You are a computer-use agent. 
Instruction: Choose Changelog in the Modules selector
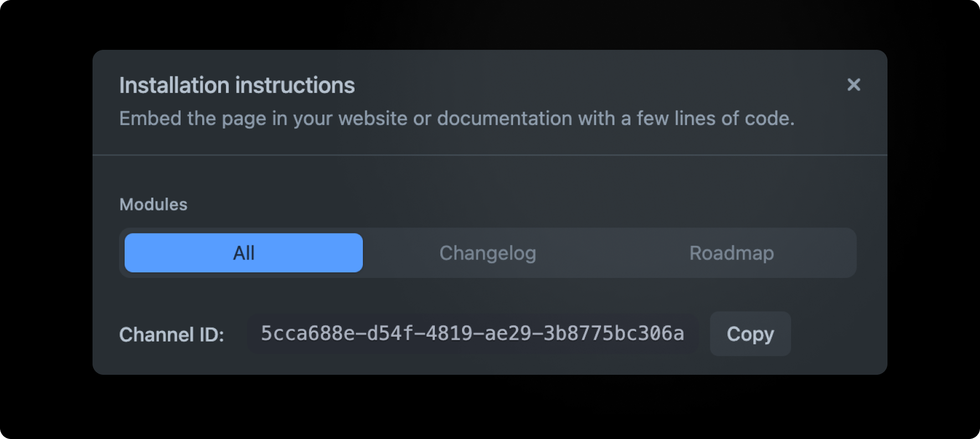click(x=488, y=253)
